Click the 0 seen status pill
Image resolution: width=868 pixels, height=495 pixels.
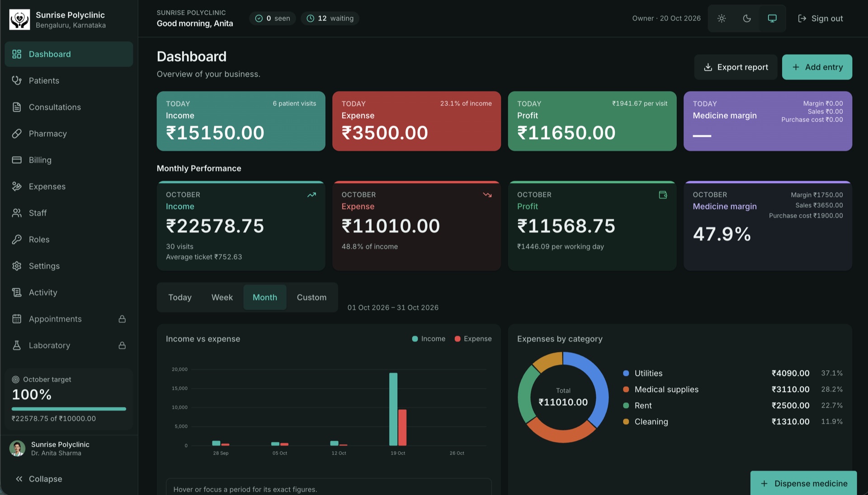tap(273, 19)
